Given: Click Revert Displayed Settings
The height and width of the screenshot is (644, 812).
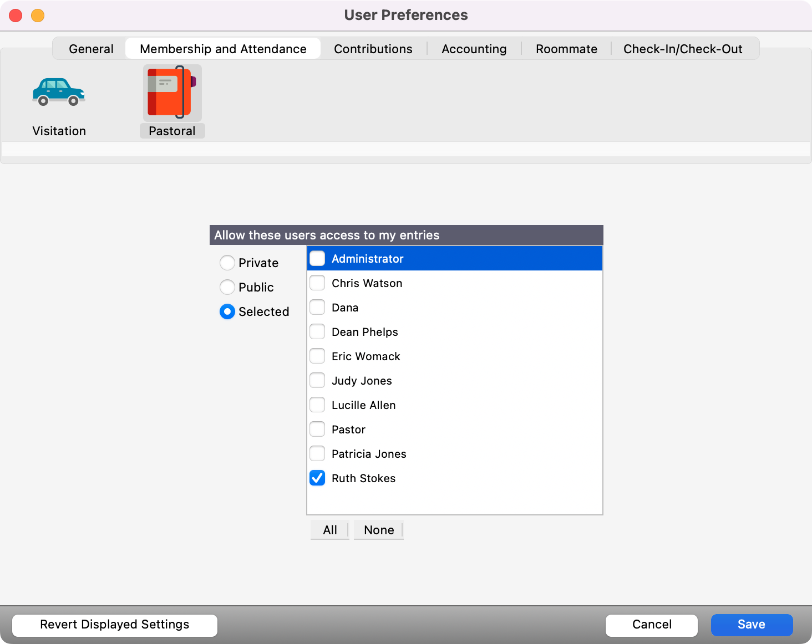Looking at the screenshot, I should click(114, 625).
